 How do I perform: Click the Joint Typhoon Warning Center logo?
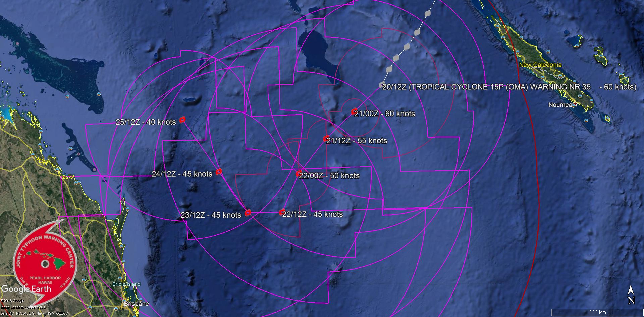pos(45,263)
